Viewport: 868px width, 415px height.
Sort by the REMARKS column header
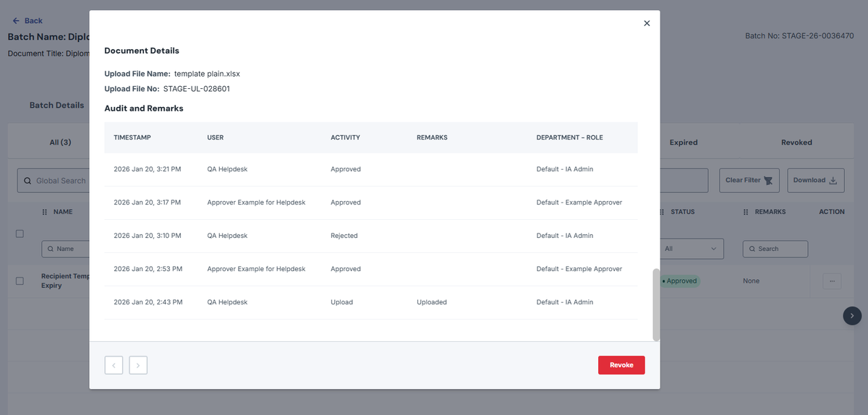tap(770, 212)
